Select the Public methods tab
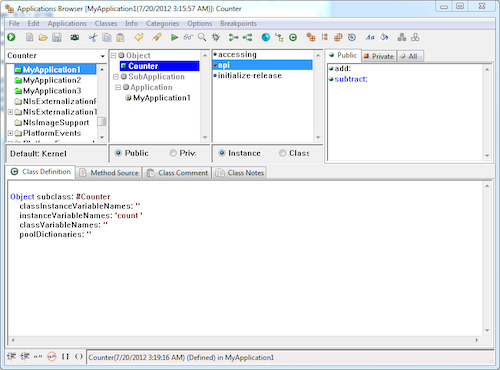The height and width of the screenshot is (370, 500). (343, 55)
